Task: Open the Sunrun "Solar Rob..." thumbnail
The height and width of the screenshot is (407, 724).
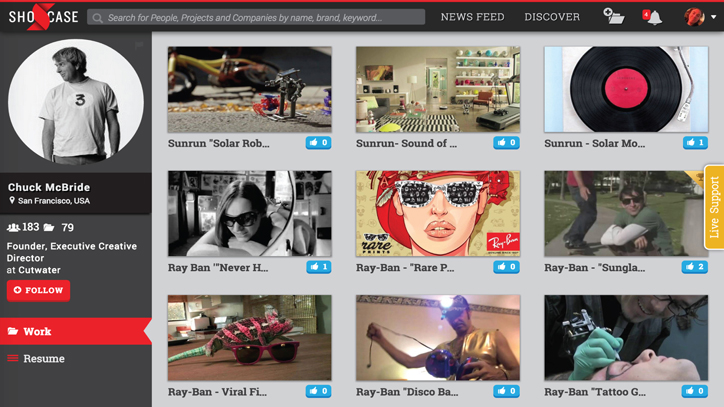Action: (249, 90)
